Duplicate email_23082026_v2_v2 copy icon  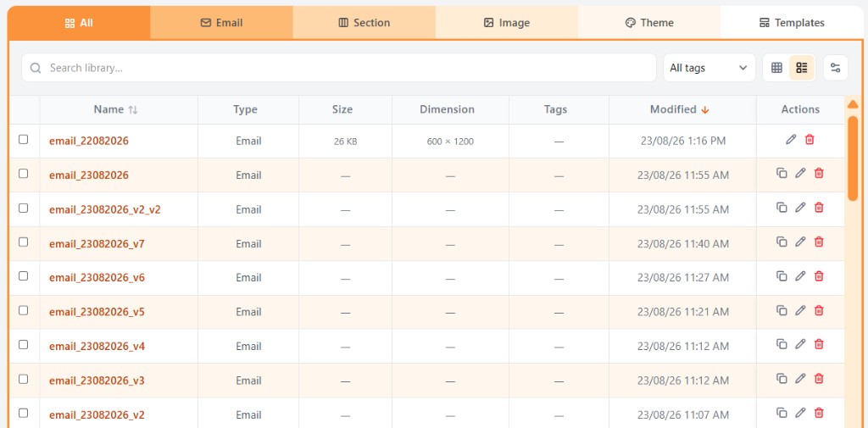coord(782,208)
